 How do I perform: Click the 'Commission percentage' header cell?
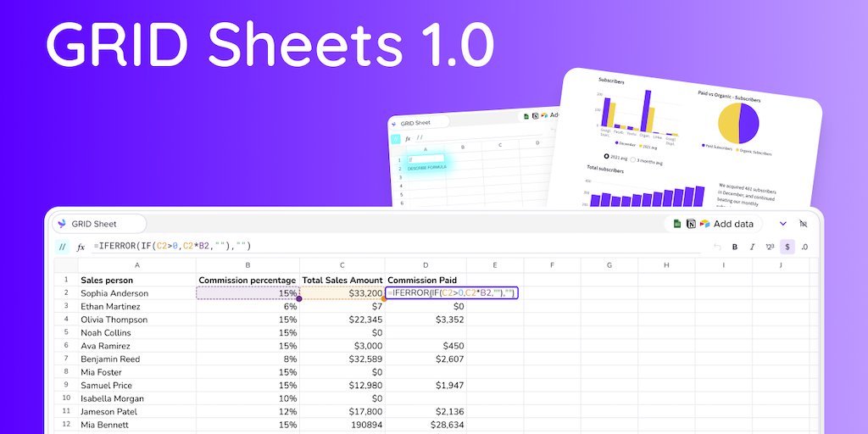(x=248, y=280)
